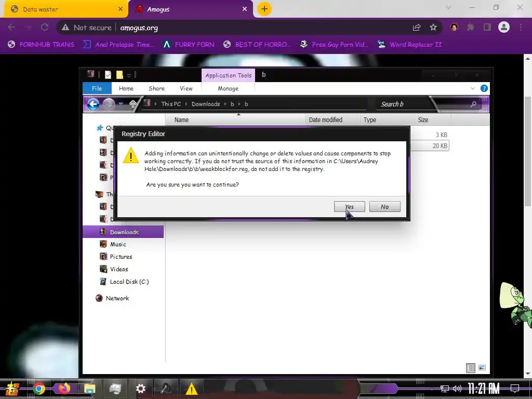
Task: Switch to large icons view
Action: pos(482,368)
